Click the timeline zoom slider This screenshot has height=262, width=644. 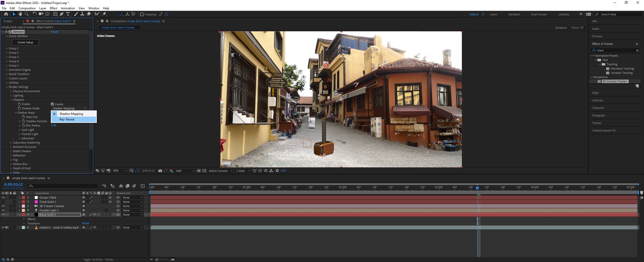157,260
